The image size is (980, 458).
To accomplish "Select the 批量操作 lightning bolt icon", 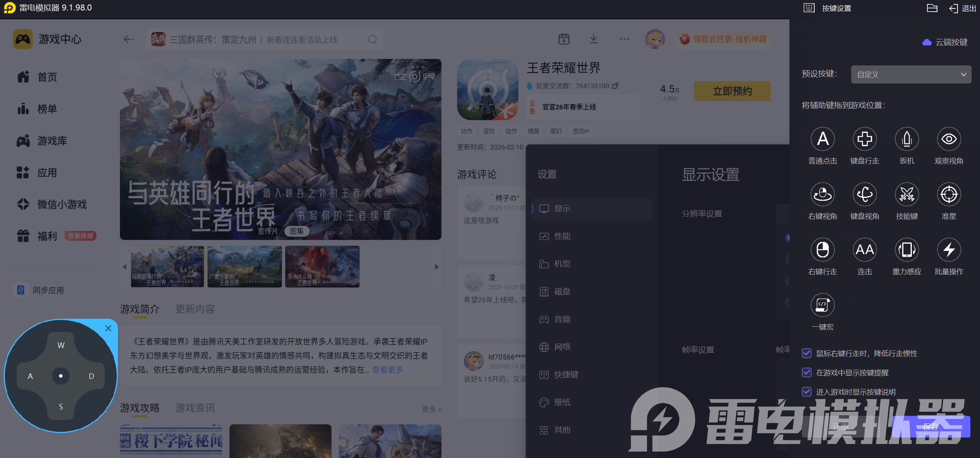I will [x=949, y=250].
